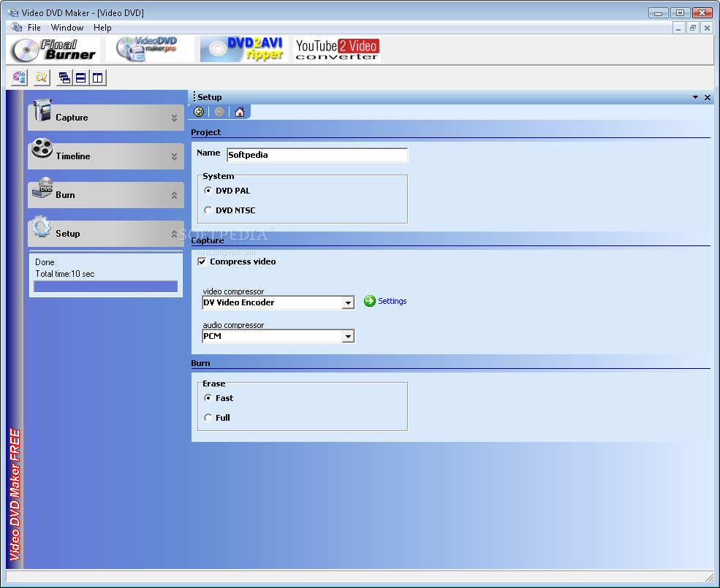
Task: Click the Done progress bar
Action: tap(105, 286)
